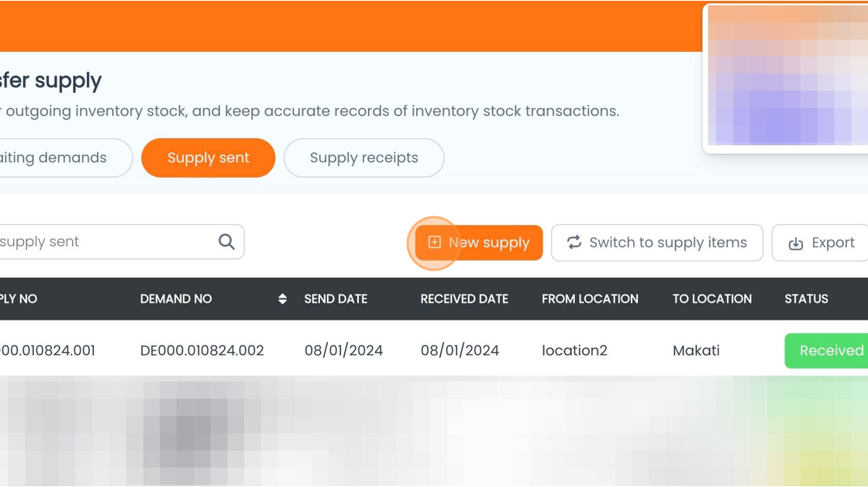Select the Makati destination cell
The width and height of the screenshot is (868, 487).
click(x=696, y=351)
